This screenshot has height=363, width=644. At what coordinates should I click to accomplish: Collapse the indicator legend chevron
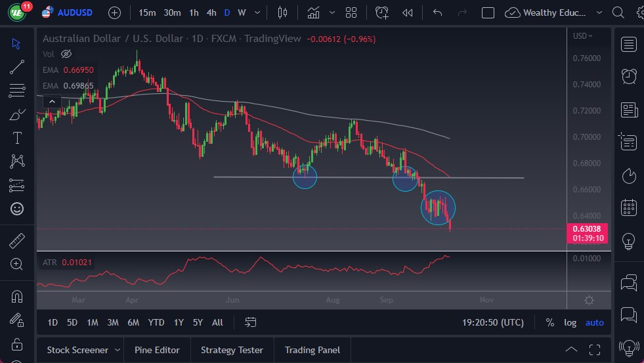click(51, 101)
